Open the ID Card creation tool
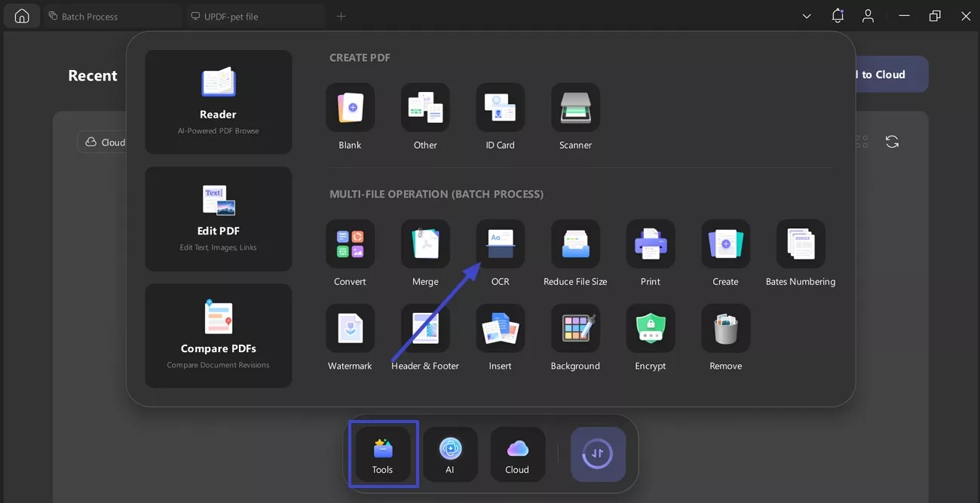Image resolution: width=980 pixels, height=503 pixels. [x=500, y=106]
